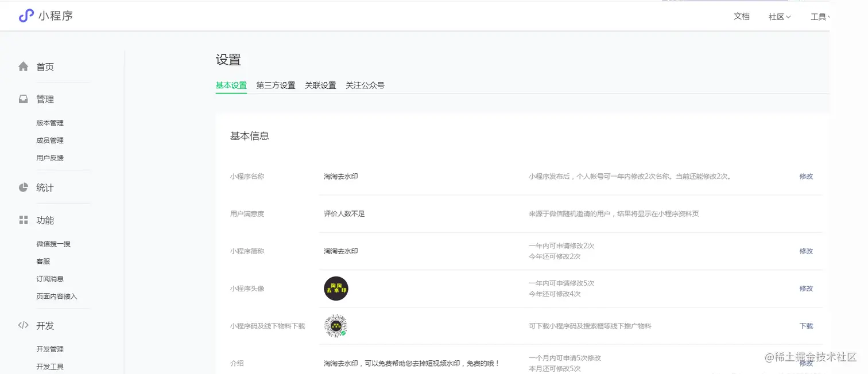The image size is (868, 374).
Task: Open the 小程序码 QR code image
Action: pyautogui.click(x=336, y=326)
